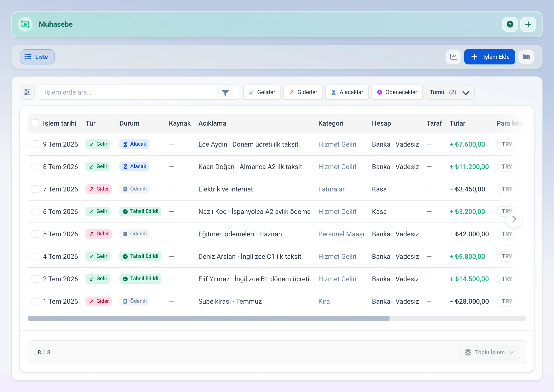Select all rows with the header checkbox
The height and width of the screenshot is (392, 554).
coord(36,123)
